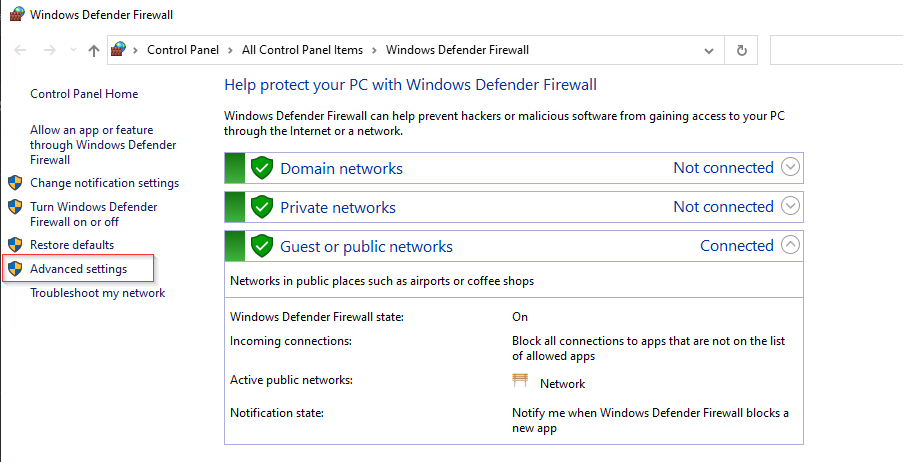903x462 pixels.
Task: Go forward with the right arrow button
Action: point(50,50)
